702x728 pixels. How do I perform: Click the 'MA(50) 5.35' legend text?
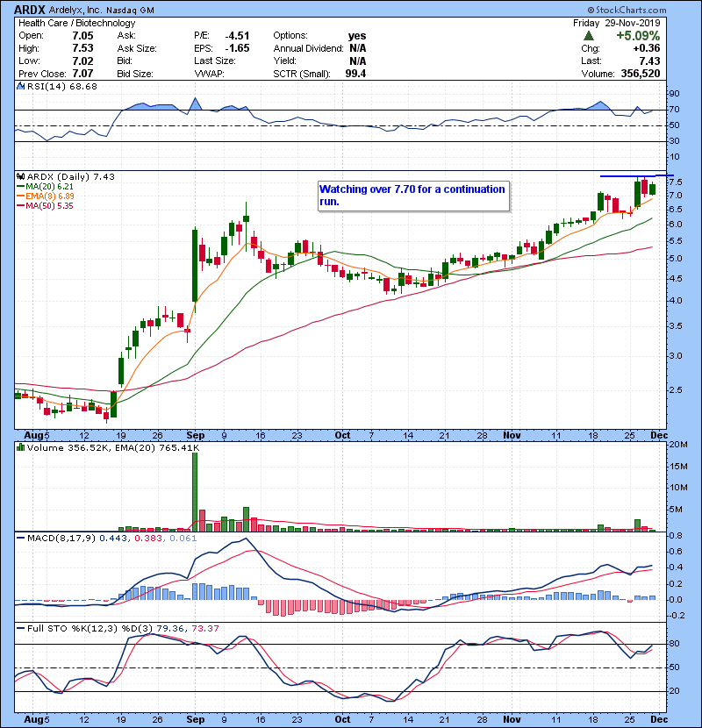click(x=50, y=205)
